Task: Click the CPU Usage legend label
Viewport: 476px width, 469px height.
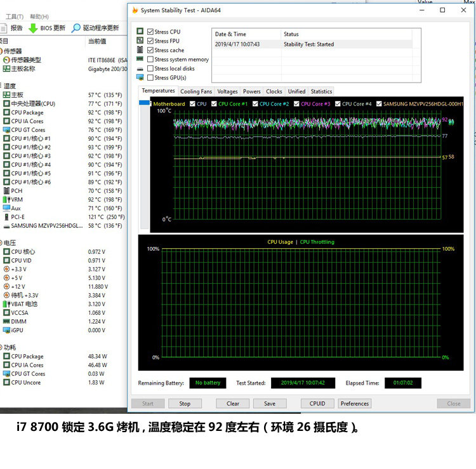Action: pos(280,242)
